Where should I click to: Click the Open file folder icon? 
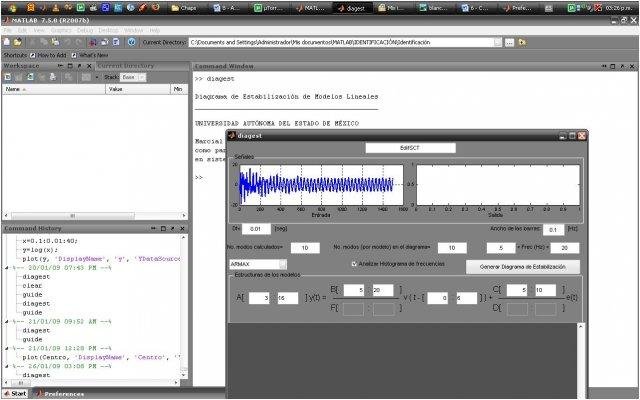coord(16,42)
